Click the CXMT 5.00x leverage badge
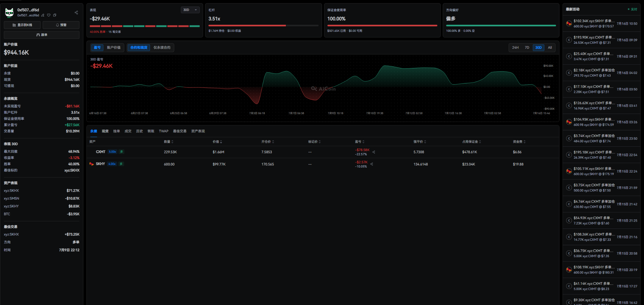This screenshot has height=305, width=644. pyautogui.click(x=113, y=152)
